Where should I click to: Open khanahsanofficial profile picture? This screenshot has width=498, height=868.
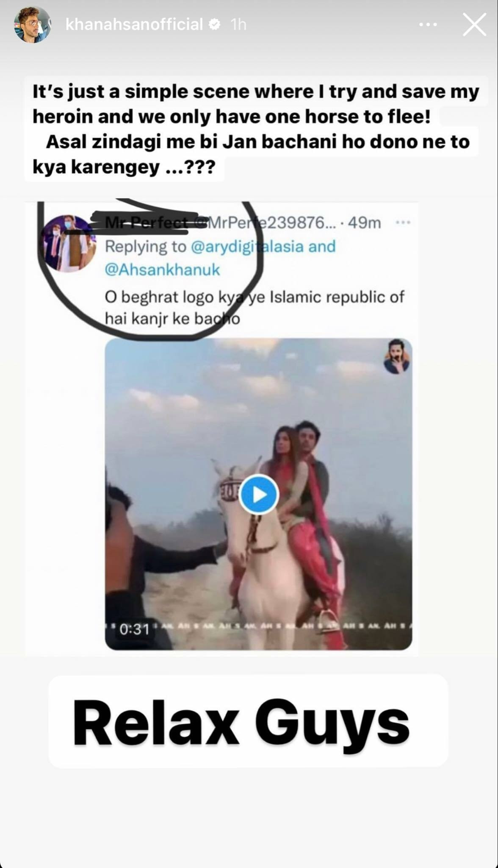click(x=32, y=25)
